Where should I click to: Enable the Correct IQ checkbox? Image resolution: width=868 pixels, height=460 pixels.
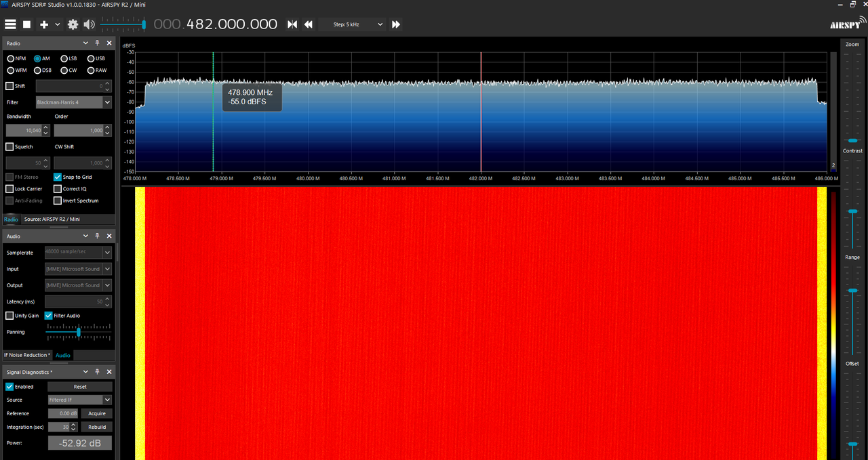click(x=58, y=188)
